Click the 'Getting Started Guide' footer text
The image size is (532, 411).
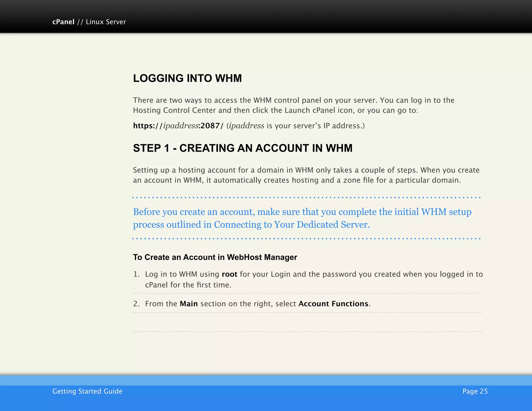[87, 391]
